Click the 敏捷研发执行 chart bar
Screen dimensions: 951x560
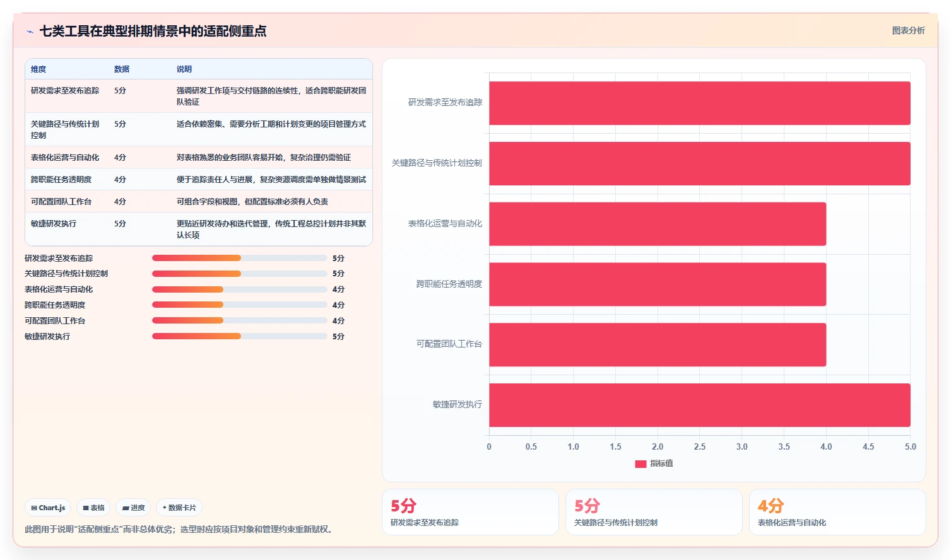(699, 405)
